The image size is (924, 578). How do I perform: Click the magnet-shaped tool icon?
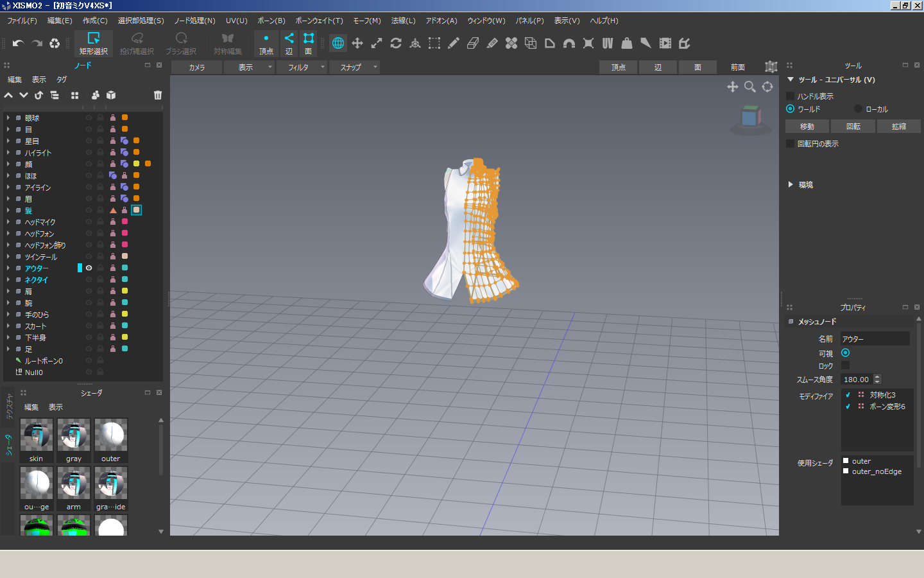[569, 43]
